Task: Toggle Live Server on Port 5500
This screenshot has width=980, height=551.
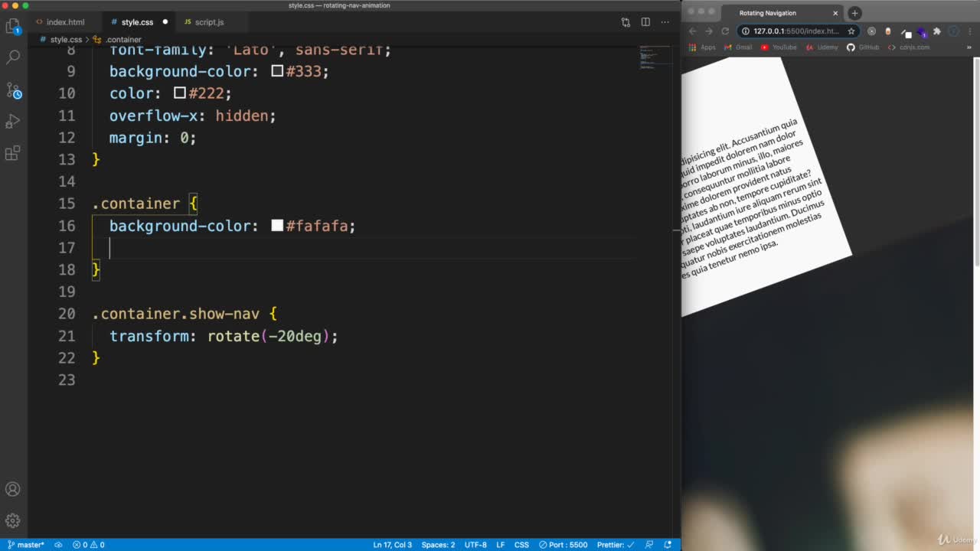Action: [x=563, y=545]
